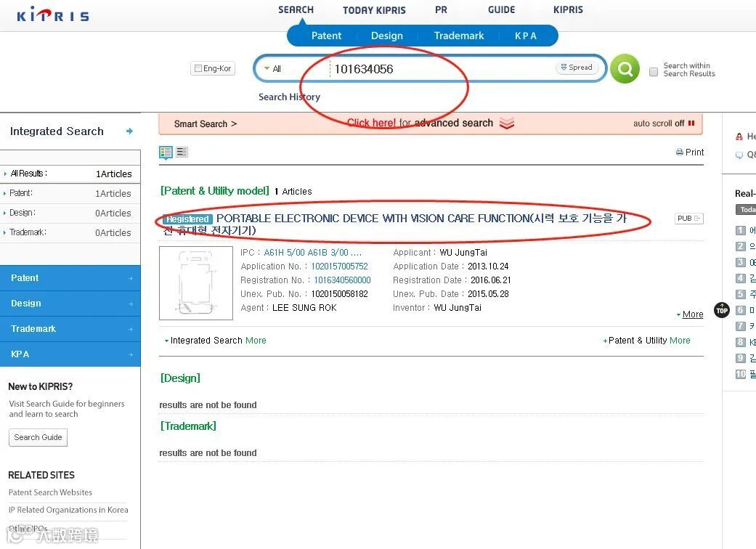This screenshot has height=549, width=756.
Task: Expand the KPA sidebar section
Action: pos(70,354)
